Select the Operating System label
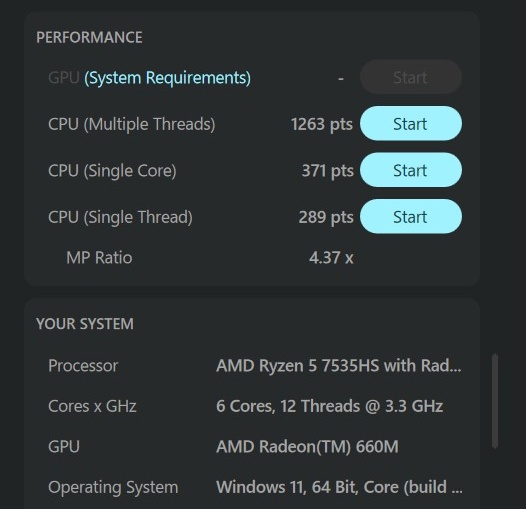Screen dimensions: 526x509 point(113,488)
